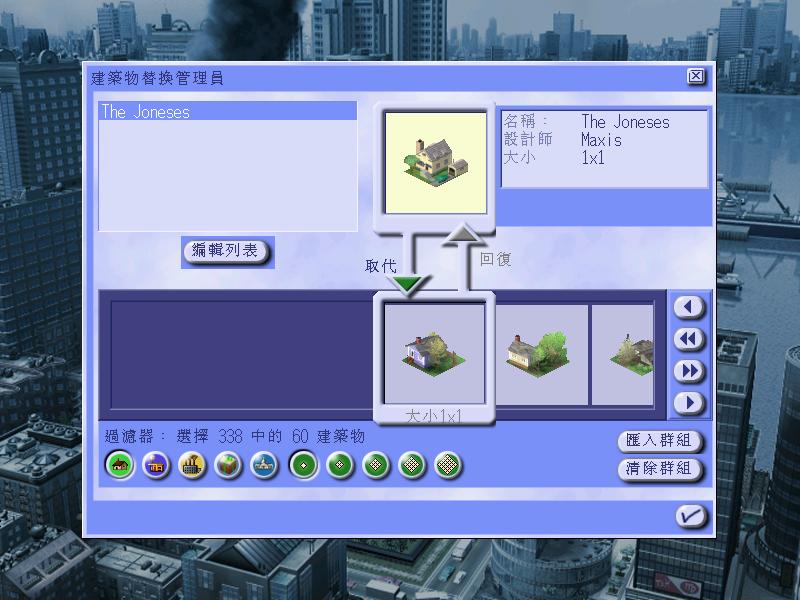This screenshot has height=600, width=800.
Task: Click the green 取代 replace arrow
Action: 408,284
